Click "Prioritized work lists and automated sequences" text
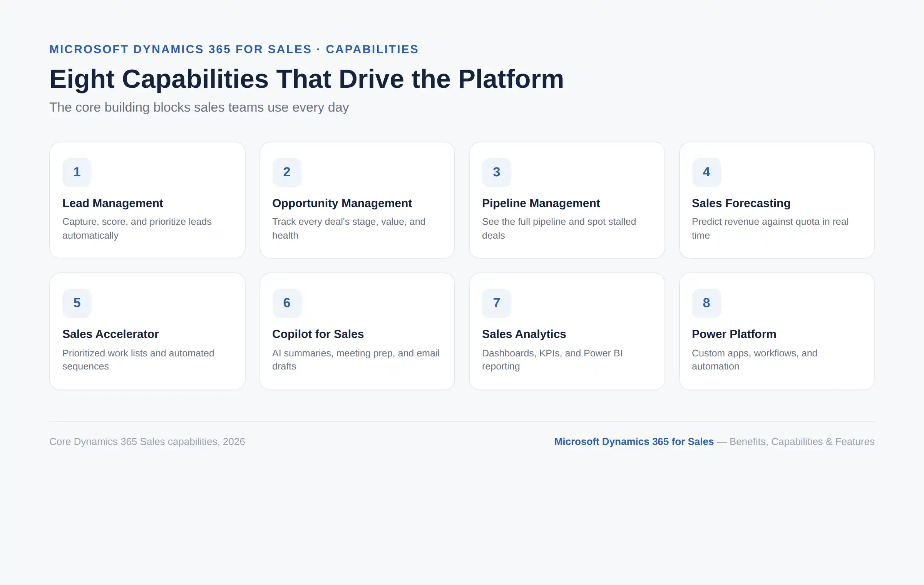This screenshot has width=924, height=585. [138, 360]
